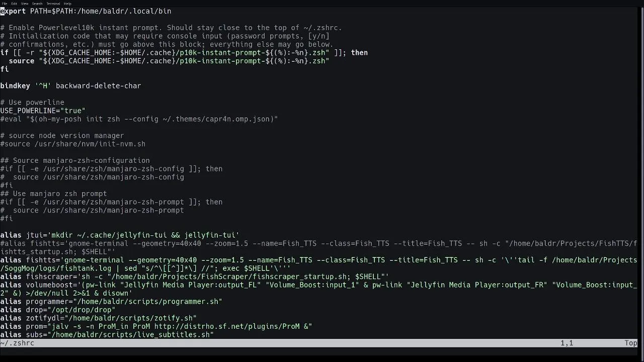This screenshot has width=644, height=362.
Task: Click the '>/dev/null 2>&1 & disown' line
Action: [x=66, y=293]
